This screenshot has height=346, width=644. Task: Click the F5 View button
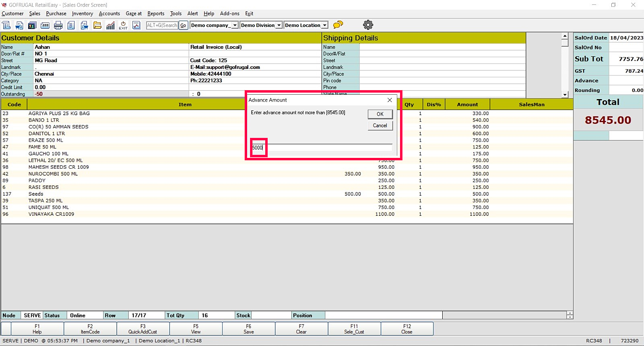click(196, 329)
